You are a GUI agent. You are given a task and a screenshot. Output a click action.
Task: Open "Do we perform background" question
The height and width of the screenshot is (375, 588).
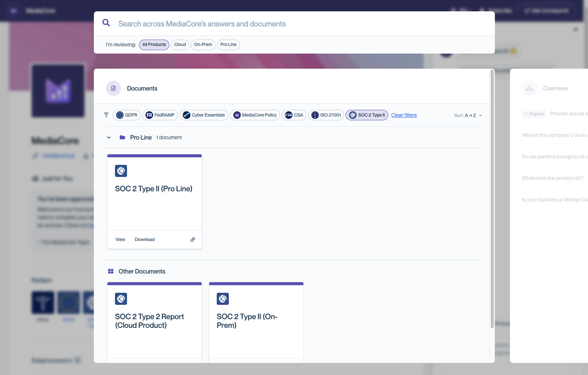pos(555,157)
